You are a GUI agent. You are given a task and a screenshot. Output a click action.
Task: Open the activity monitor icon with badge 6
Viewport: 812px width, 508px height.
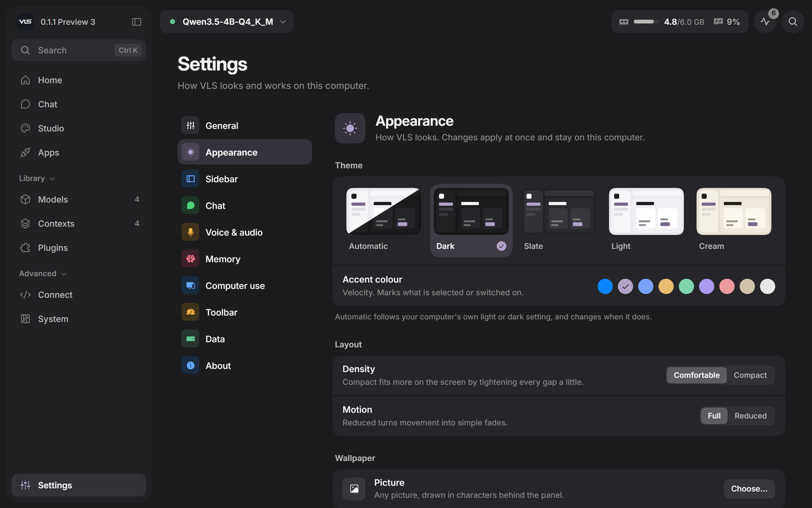[765, 22]
